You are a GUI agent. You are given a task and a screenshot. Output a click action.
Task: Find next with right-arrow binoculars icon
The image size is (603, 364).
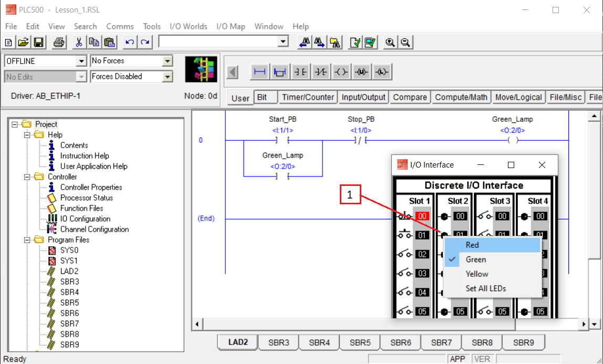point(319,42)
